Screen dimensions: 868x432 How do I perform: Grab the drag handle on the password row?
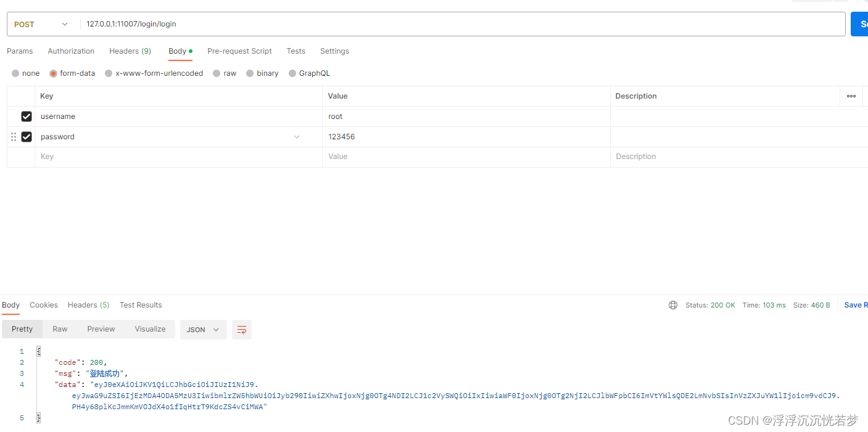coord(14,136)
